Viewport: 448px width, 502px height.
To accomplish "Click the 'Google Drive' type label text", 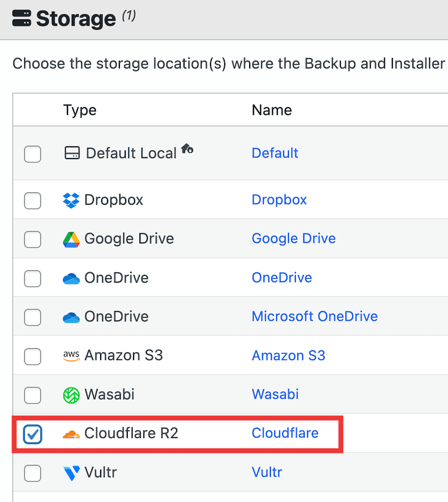I will point(129,239).
